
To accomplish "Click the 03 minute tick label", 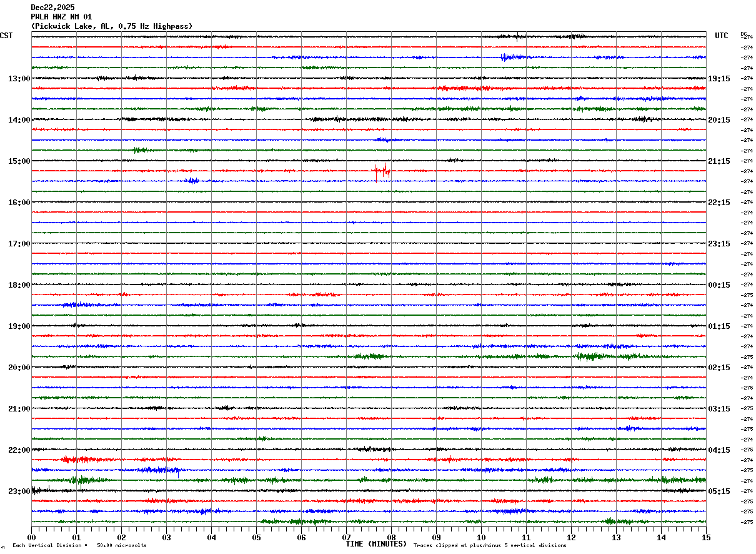I will tap(166, 537).
